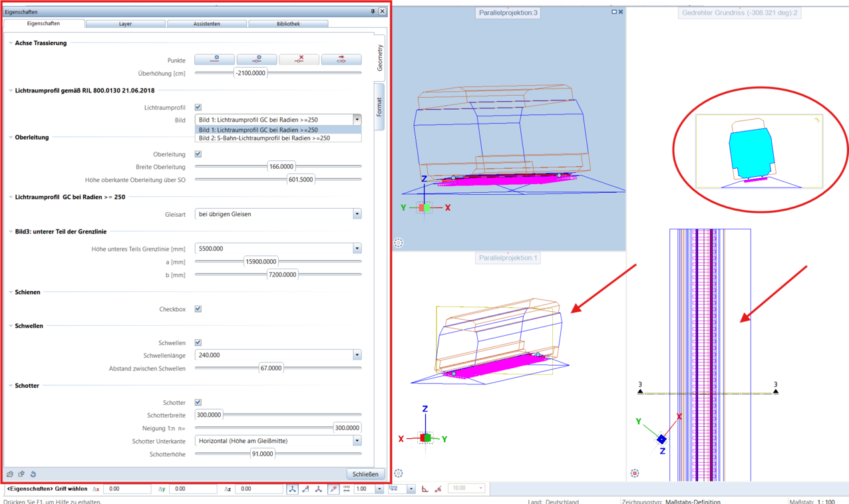This screenshot has height=504, width=849.
Task: Open the Bibliothek tab
Action: click(x=288, y=24)
